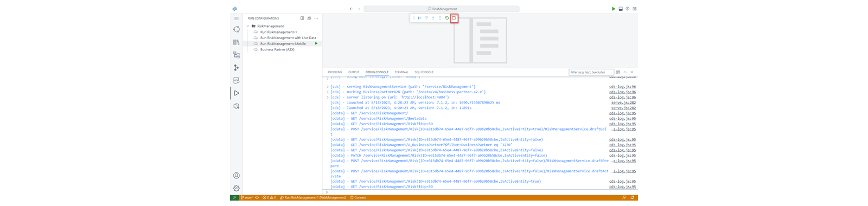Switch to the Problems tab
The image size is (868, 206).
tap(335, 72)
